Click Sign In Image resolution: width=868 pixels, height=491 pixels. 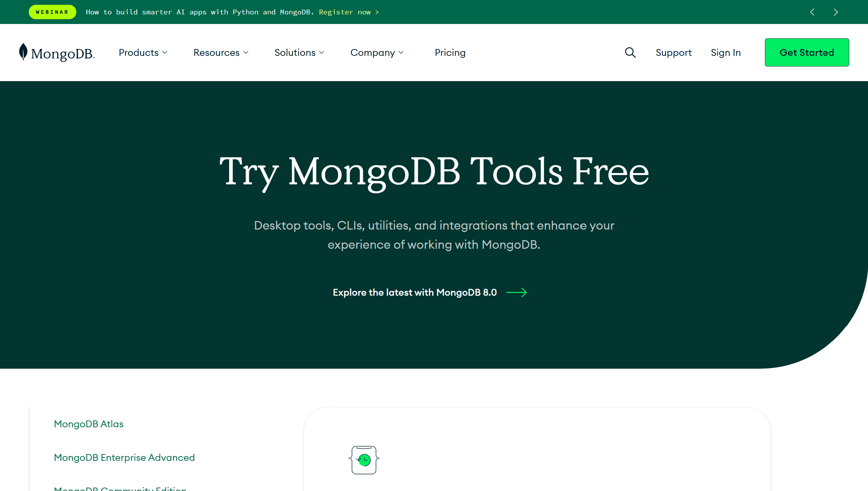[x=726, y=52]
